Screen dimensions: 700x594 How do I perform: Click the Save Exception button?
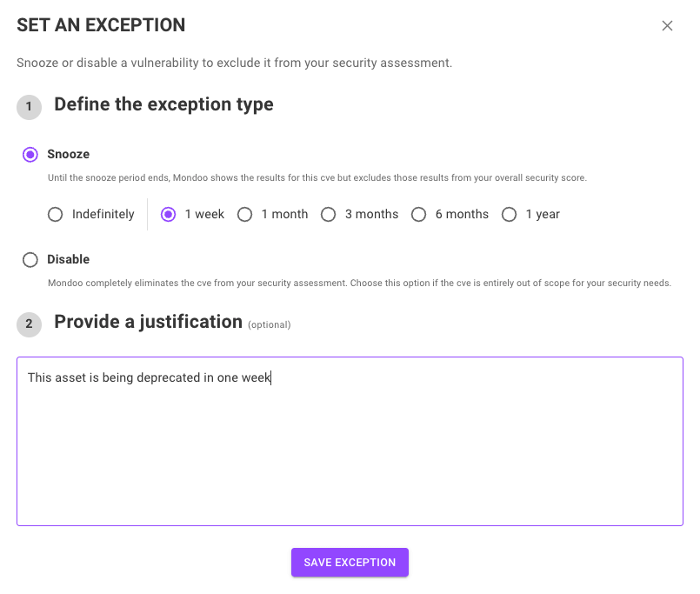tap(350, 563)
